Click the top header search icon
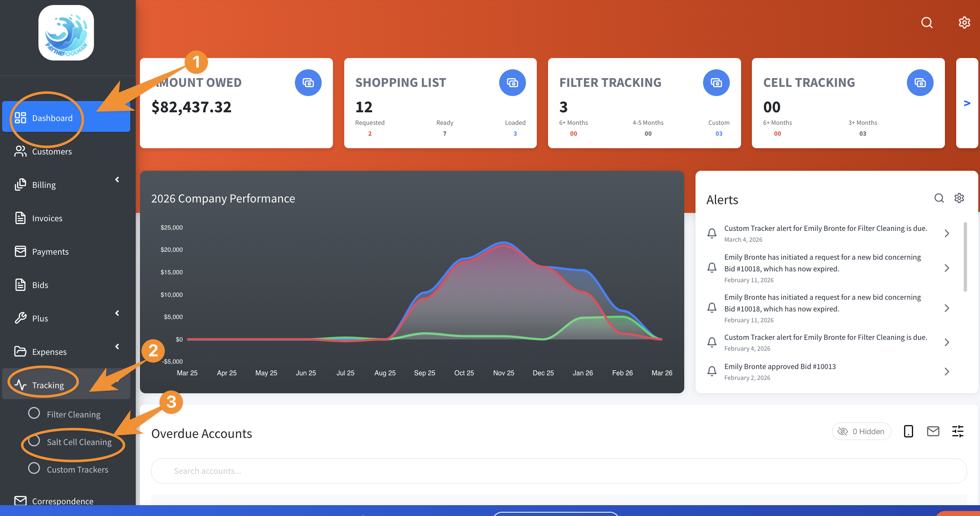This screenshot has height=516, width=980. (x=927, y=23)
